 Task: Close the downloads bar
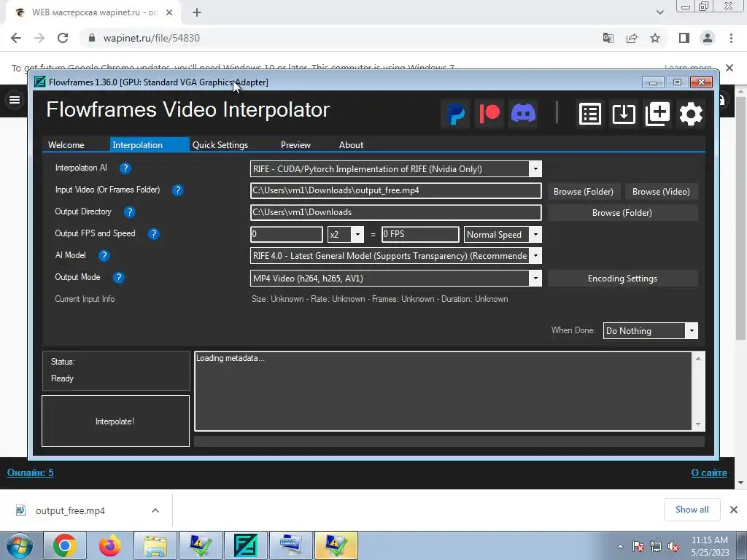point(734,510)
